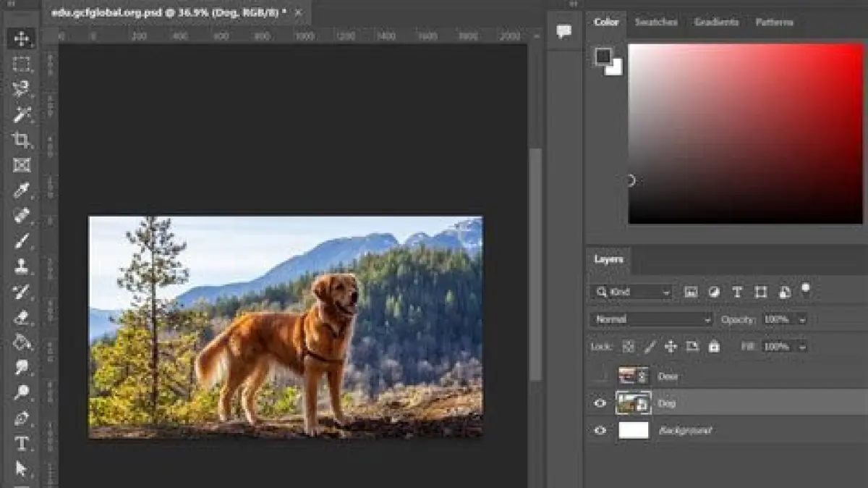Screen dimensions: 868x488
Task: Choose the Eyedropper tool
Action: 22,190
